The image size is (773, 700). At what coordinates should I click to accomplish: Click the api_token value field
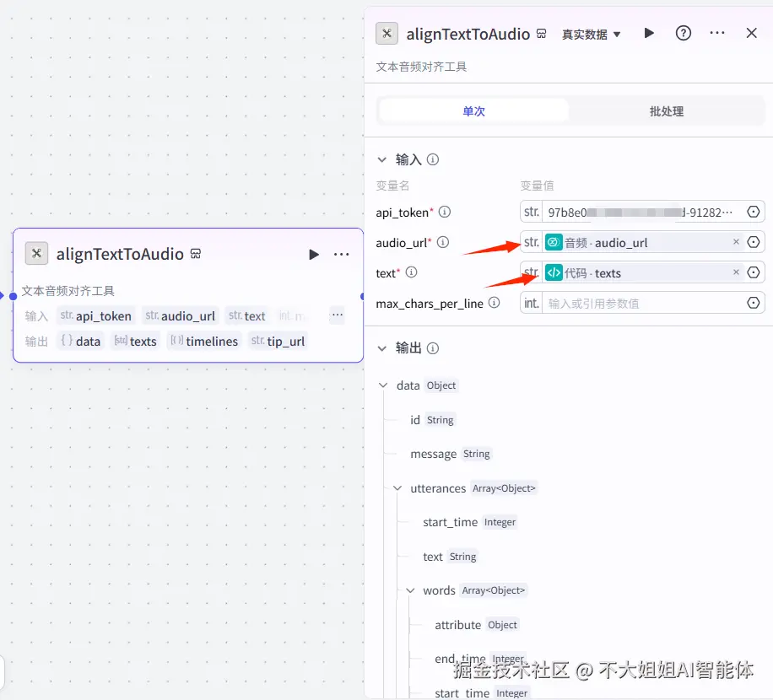pyautogui.click(x=642, y=213)
